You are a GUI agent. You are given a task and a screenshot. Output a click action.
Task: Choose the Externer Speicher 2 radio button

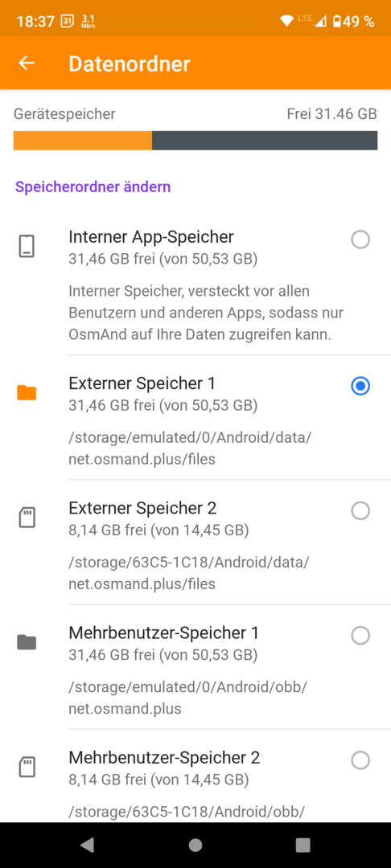pyautogui.click(x=360, y=510)
